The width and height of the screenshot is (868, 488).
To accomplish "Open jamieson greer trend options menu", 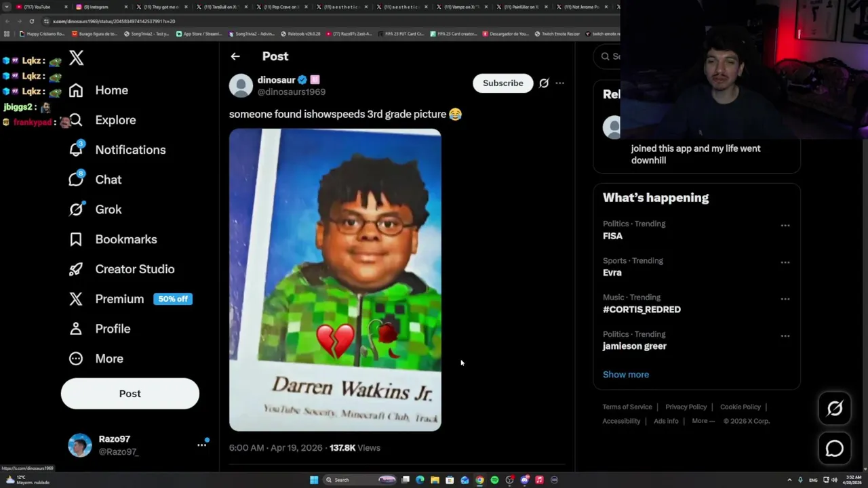I will 785,336.
